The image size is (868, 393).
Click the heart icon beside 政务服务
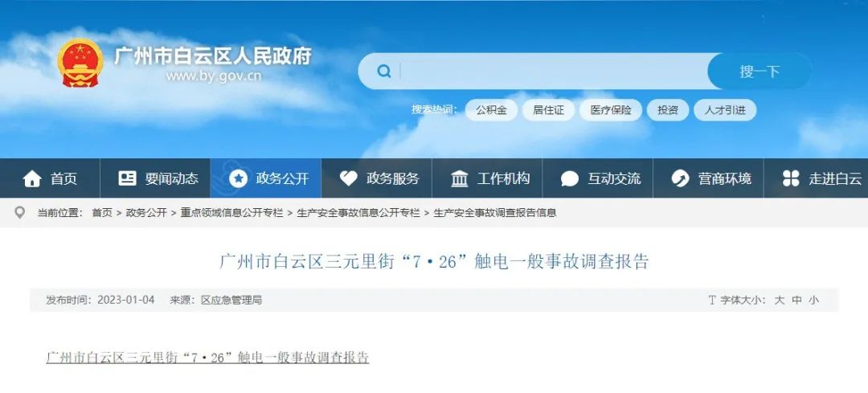click(x=348, y=178)
